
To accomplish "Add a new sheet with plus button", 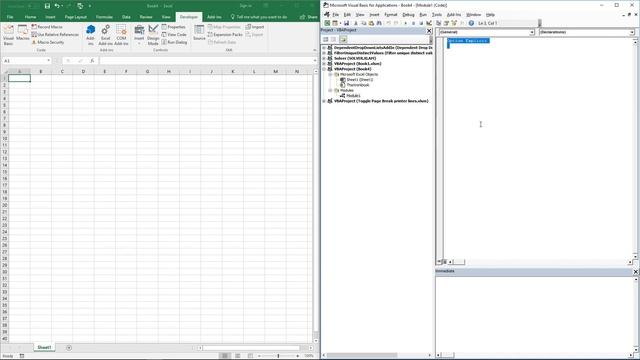I will click(69, 347).
